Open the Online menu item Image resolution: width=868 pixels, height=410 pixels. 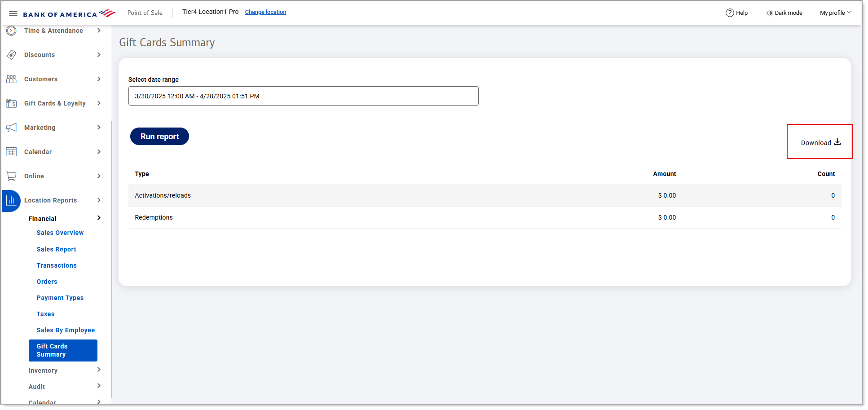pyautogui.click(x=34, y=176)
